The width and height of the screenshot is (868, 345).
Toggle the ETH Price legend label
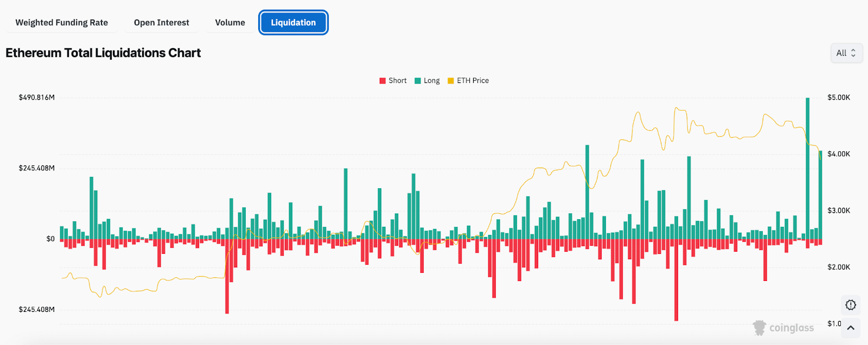coord(473,81)
